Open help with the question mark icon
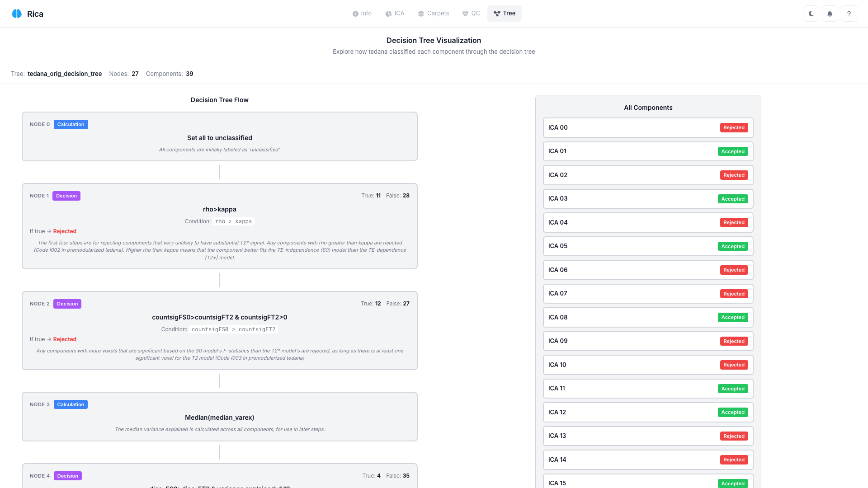 [x=849, y=14]
